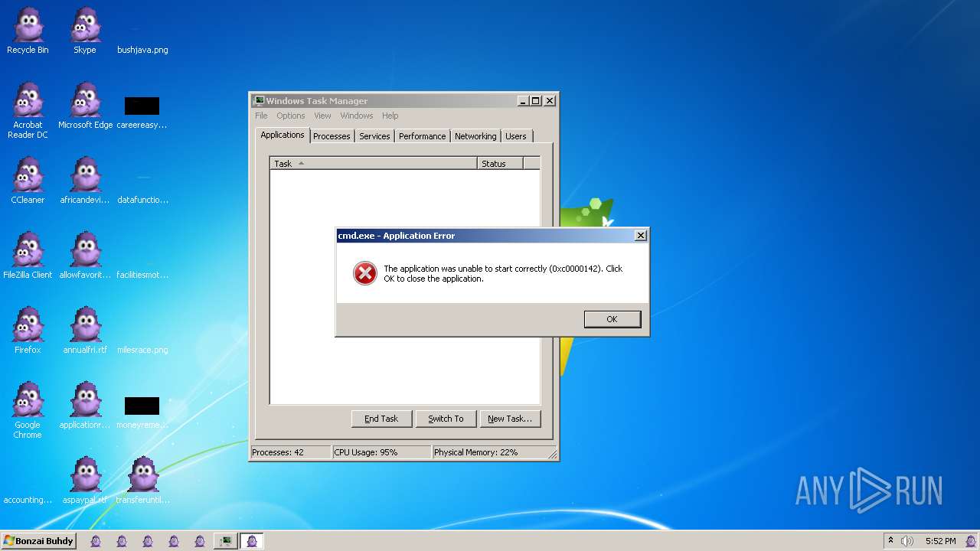The width and height of the screenshot is (980, 551).
Task: Select the aspaypal.rtf document icon
Action: click(85, 481)
